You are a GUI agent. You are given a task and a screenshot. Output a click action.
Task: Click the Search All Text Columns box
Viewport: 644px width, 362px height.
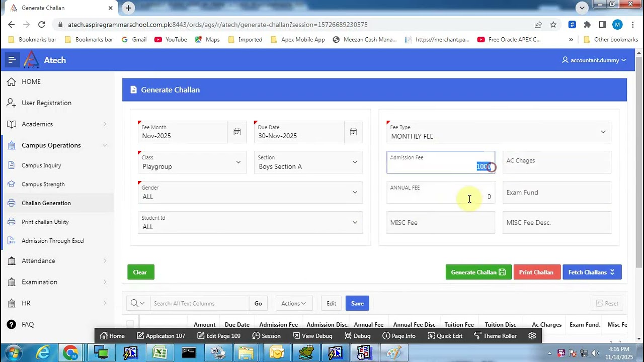200,303
